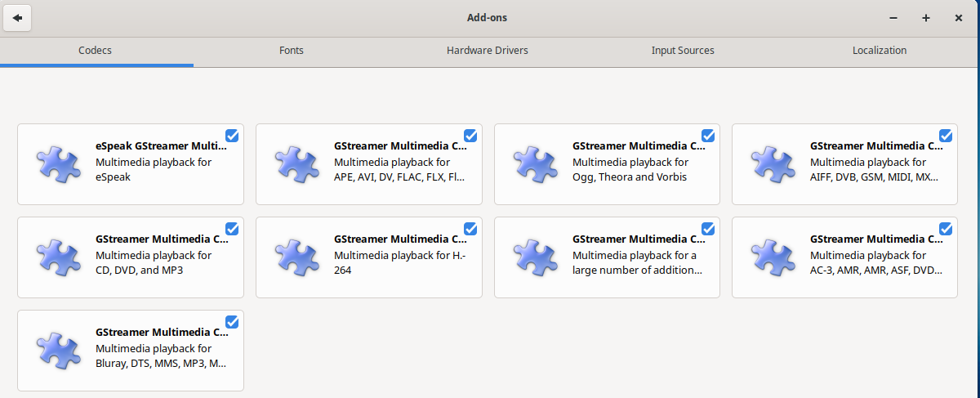Select the eSpeak GStreamer Multimedia title
Screen dimensions: 980x398
pyautogui.click(x=162, y=146)
